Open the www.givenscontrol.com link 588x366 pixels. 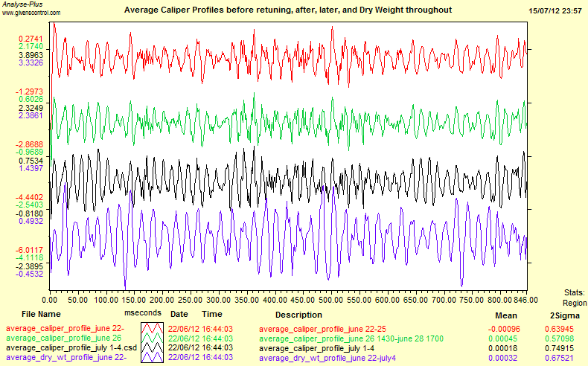pyautogui.click(x=31, y=13)
